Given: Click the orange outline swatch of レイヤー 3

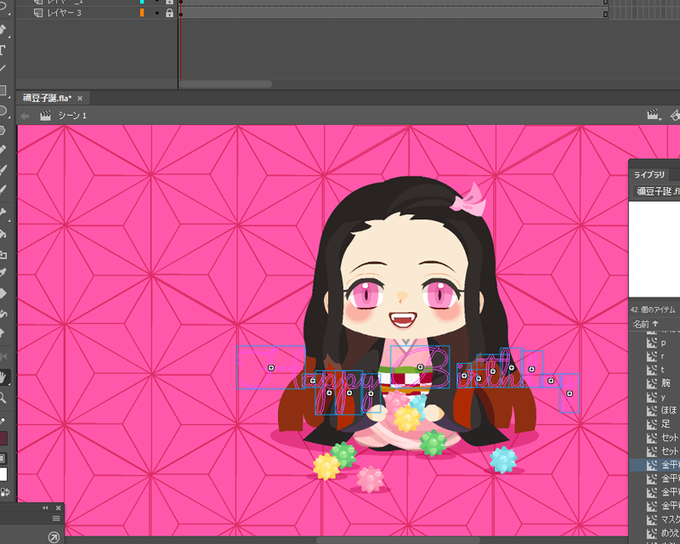Looking at the screenshot, I should point(142,13).
